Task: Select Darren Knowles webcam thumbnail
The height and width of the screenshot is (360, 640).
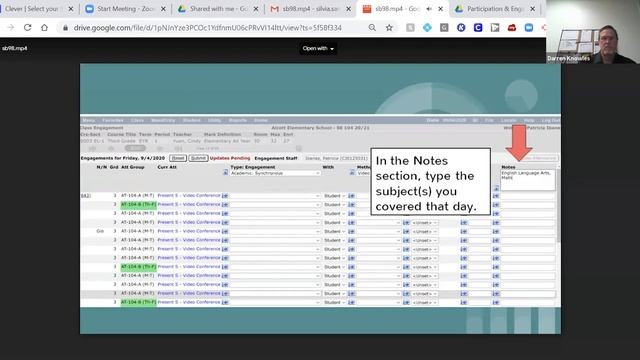Action: (x=593, y=32)
